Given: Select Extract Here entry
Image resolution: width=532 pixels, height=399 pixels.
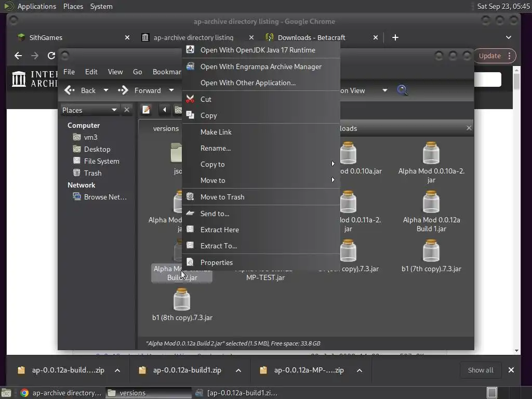Looking at the screenshot, I should (x=261, y=230).
